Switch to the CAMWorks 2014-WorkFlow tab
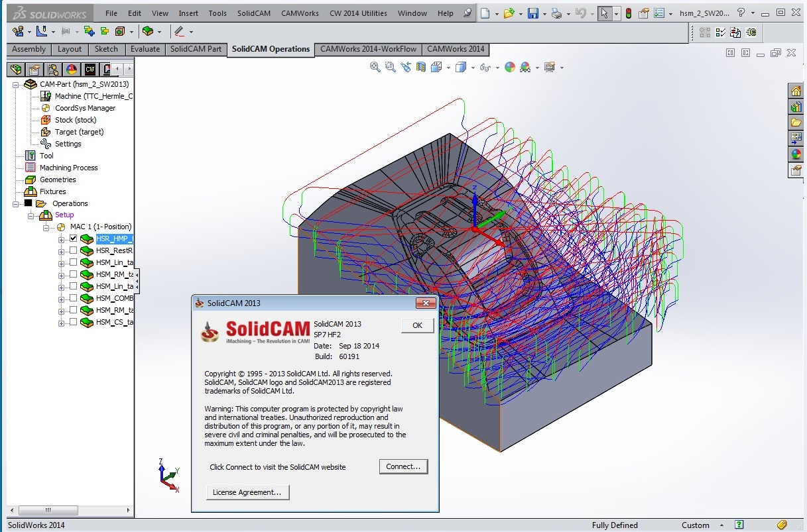 coord(368,49)
